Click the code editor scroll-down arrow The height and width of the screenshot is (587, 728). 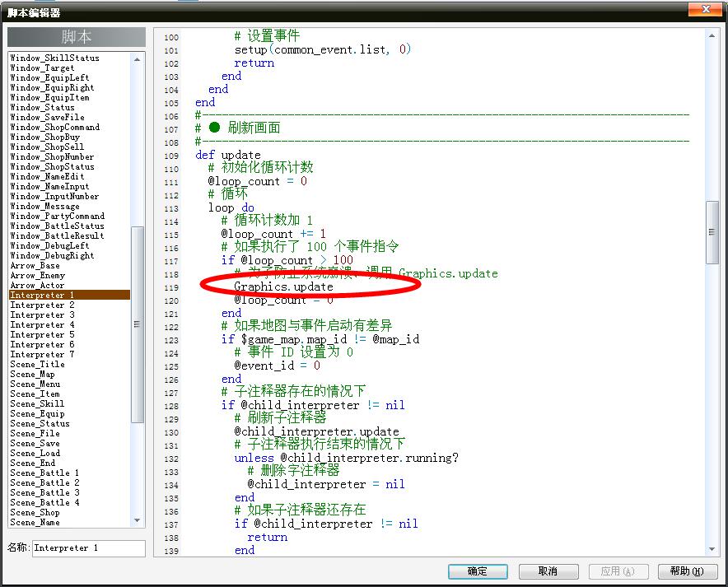tap(712, 549)
